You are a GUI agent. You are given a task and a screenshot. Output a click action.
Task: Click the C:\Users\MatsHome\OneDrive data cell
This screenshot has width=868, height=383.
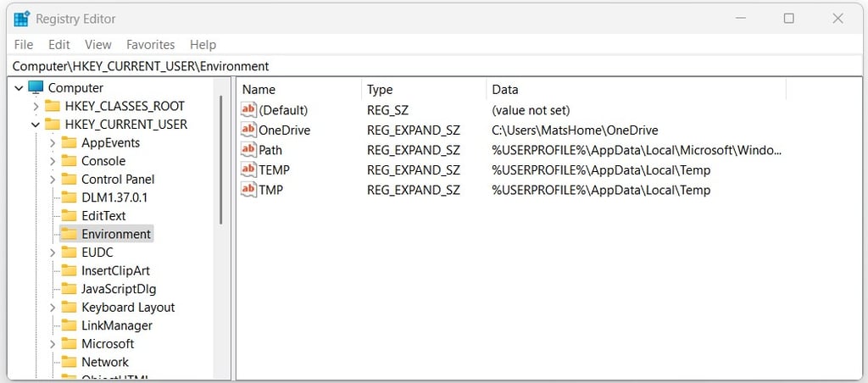coord(575,130)
